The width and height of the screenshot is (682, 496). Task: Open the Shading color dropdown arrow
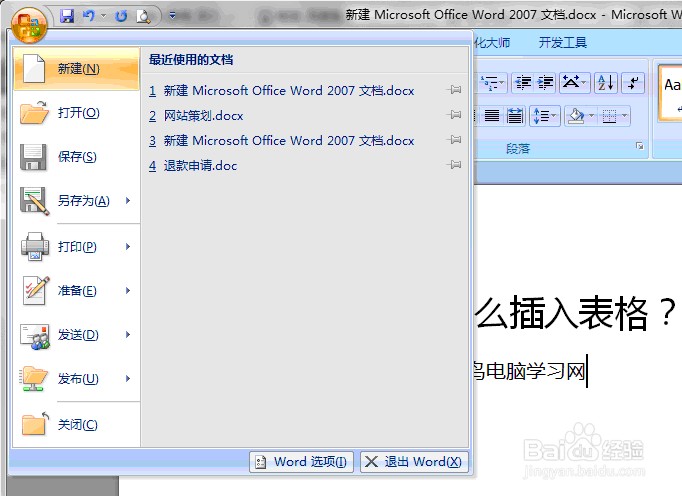click(592, 116)
